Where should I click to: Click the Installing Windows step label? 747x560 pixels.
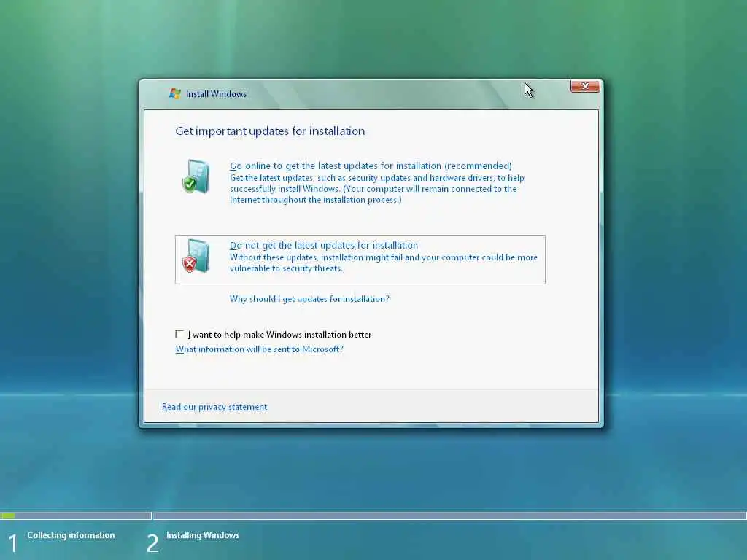203,535
